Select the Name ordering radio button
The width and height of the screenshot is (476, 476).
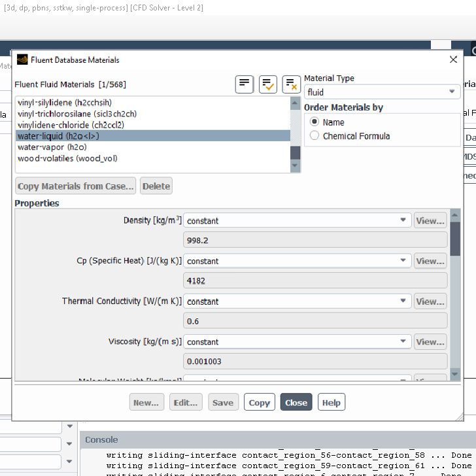point(314,122)
